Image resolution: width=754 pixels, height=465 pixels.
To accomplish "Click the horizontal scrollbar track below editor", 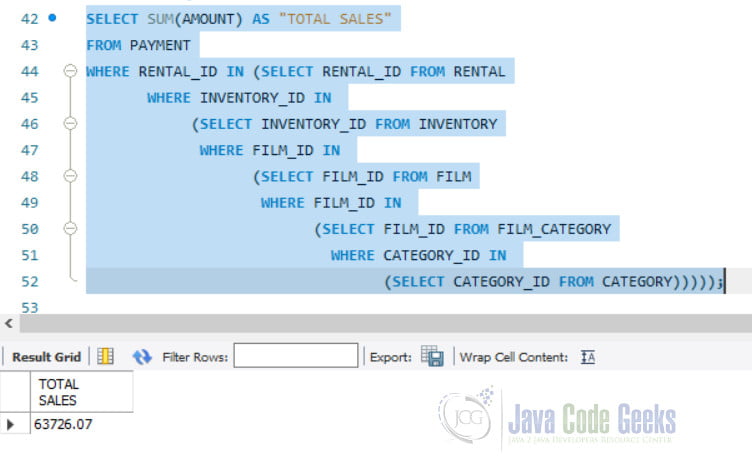I will click(x=385, y=323).
